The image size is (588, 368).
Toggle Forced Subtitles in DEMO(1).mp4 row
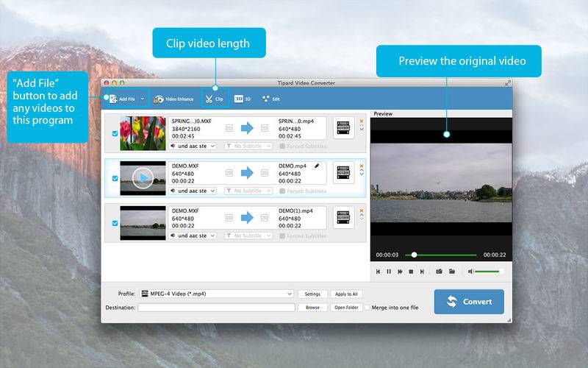[282, 236]
